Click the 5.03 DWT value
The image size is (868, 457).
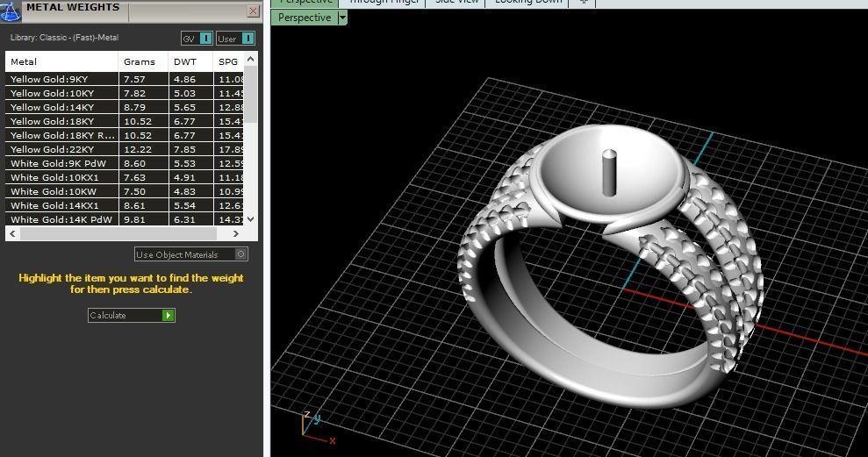point(184,93)
